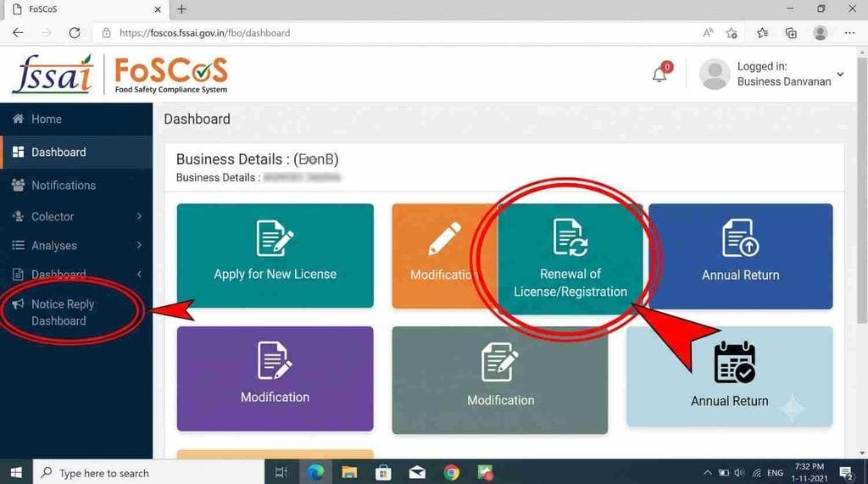The height and width of the screenshot is (484, 868).
Task: Open File Explorer from taskbar
Action: 349,472
